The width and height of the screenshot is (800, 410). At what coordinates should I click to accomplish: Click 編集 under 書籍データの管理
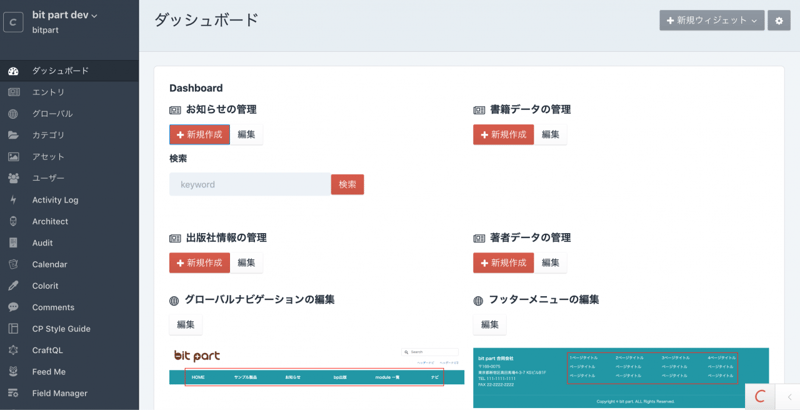pyautogui.click(x=550, y=134)
